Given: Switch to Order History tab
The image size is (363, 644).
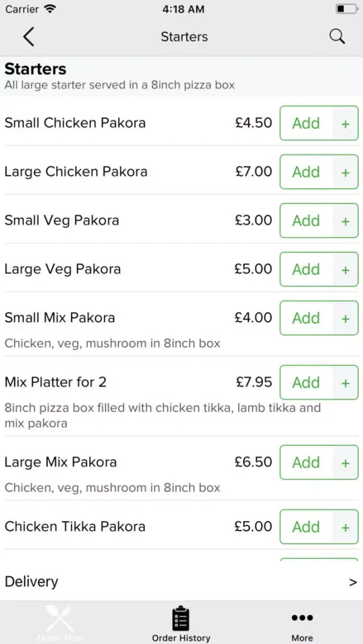Looking at the screenshot, I should coord(181,623).
